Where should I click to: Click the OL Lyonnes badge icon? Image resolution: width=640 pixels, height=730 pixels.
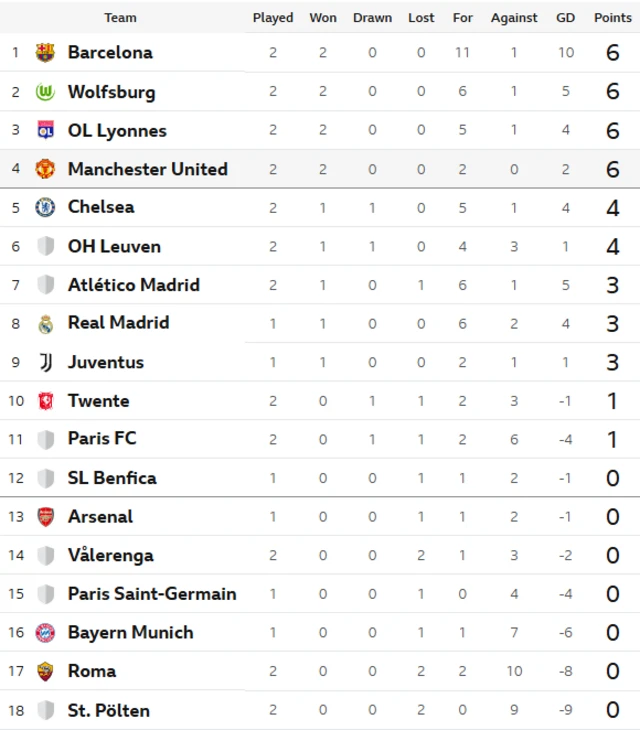pos(45,130)
